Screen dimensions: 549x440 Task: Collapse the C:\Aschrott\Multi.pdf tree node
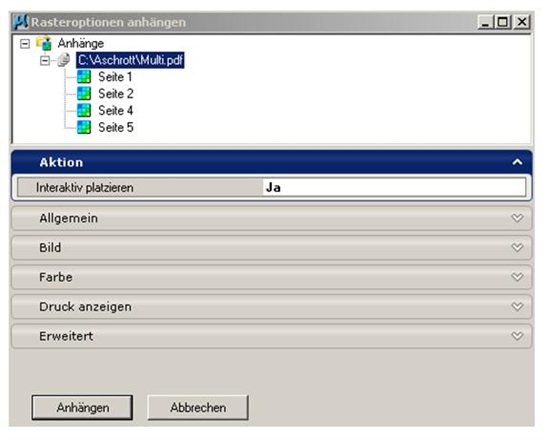[45, 61]
